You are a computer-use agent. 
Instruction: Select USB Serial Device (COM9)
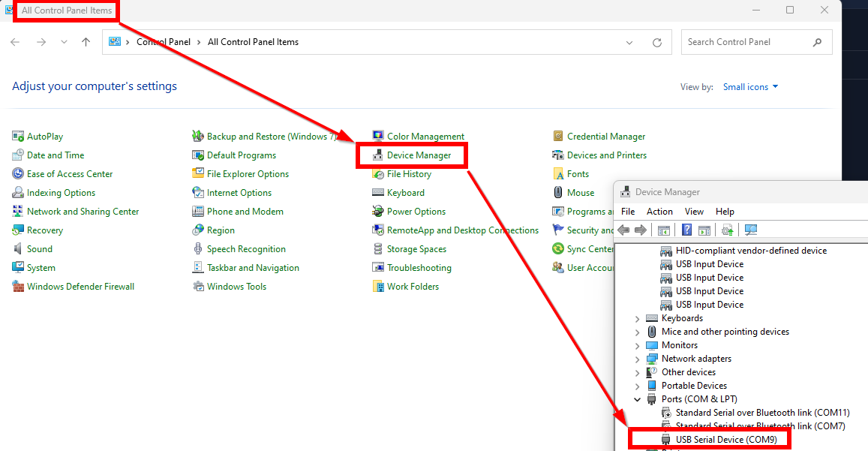coord(725,440)
